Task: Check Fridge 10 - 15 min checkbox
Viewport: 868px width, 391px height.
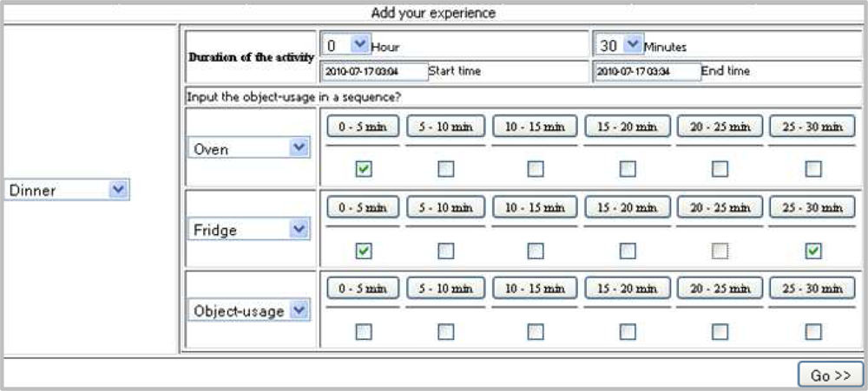Action: click(x=536, y=251)
